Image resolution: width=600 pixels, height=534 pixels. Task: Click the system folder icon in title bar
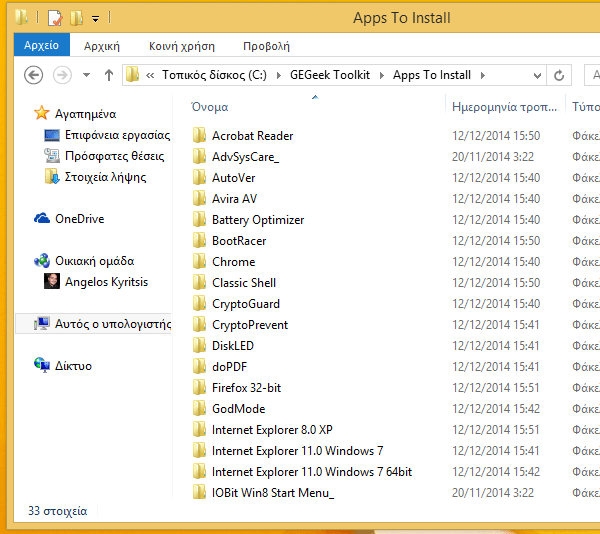click(x=22, y=17)
